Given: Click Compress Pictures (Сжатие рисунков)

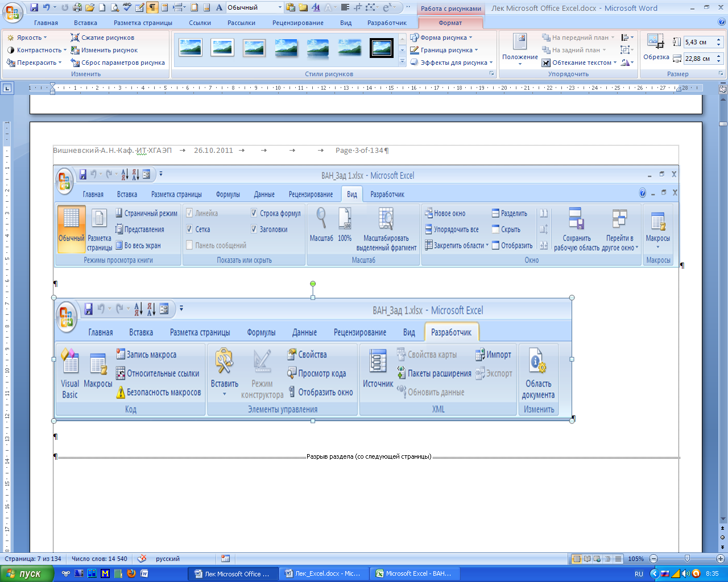Looking at the screenshot, I should coord(102,38).
